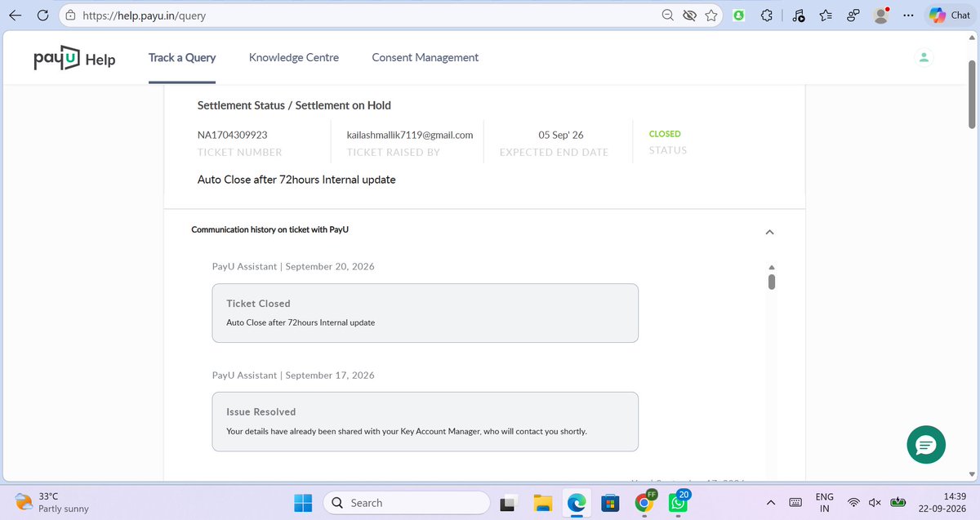Open the touch keyboard tray icon

[x=795, y=502]
